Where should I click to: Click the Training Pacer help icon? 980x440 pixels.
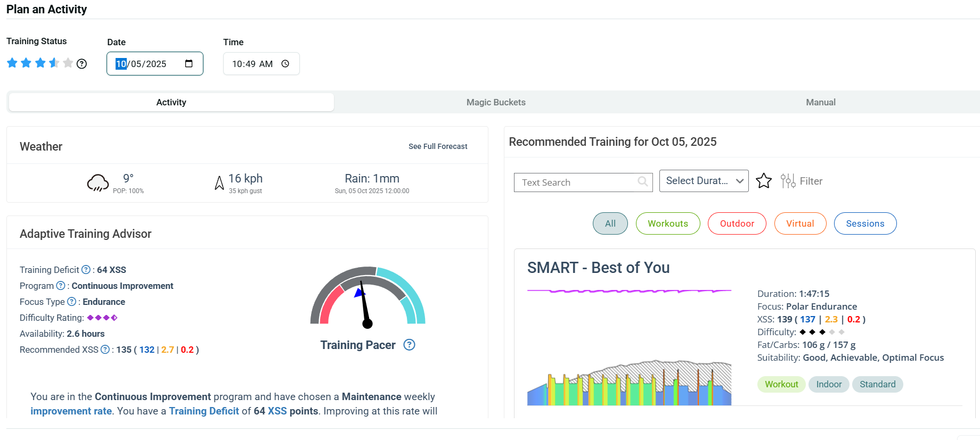coord(409,345)
